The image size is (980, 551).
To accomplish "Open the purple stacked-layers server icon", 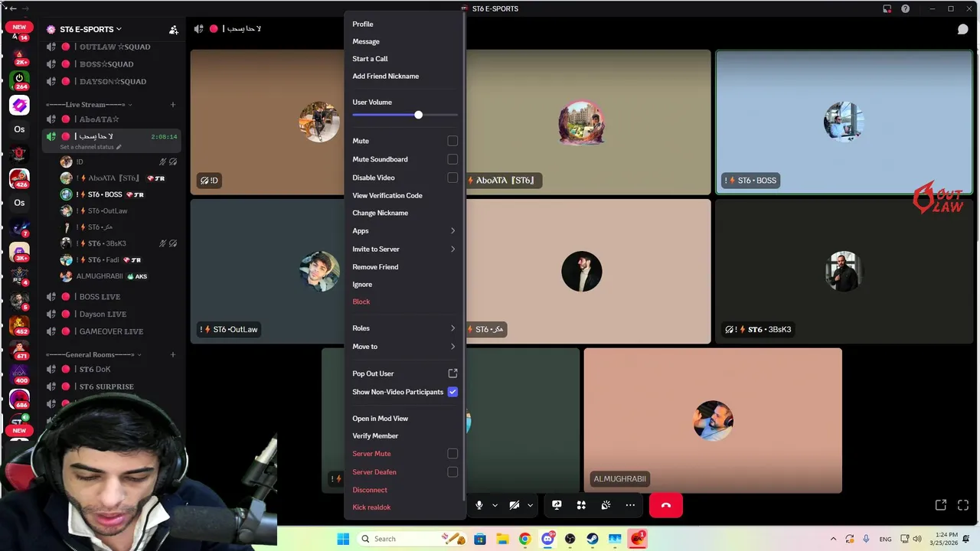I will click(19, 105).
